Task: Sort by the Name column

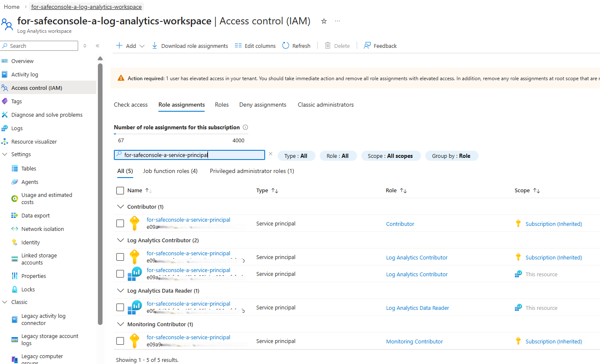Action: 139,190
